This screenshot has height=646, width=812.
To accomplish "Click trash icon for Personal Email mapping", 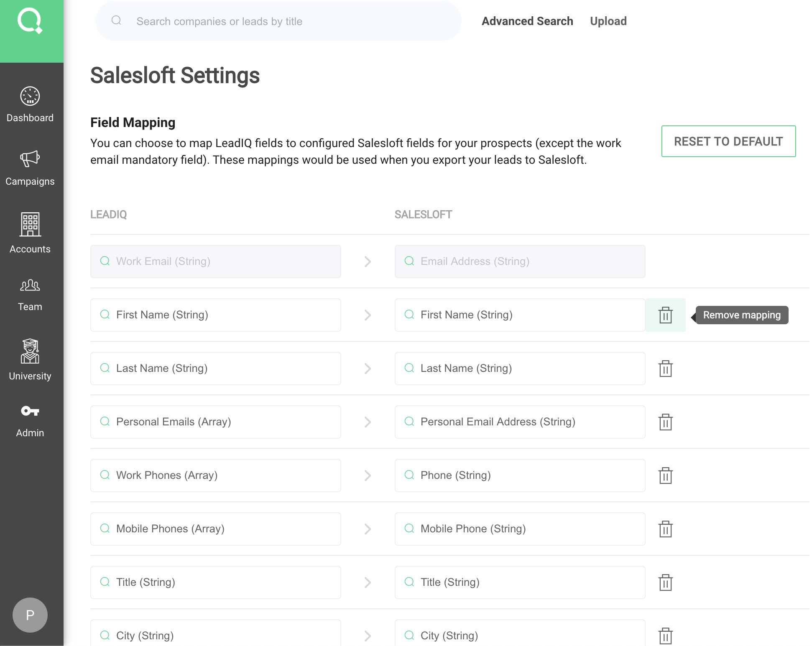I will [665, 422].
